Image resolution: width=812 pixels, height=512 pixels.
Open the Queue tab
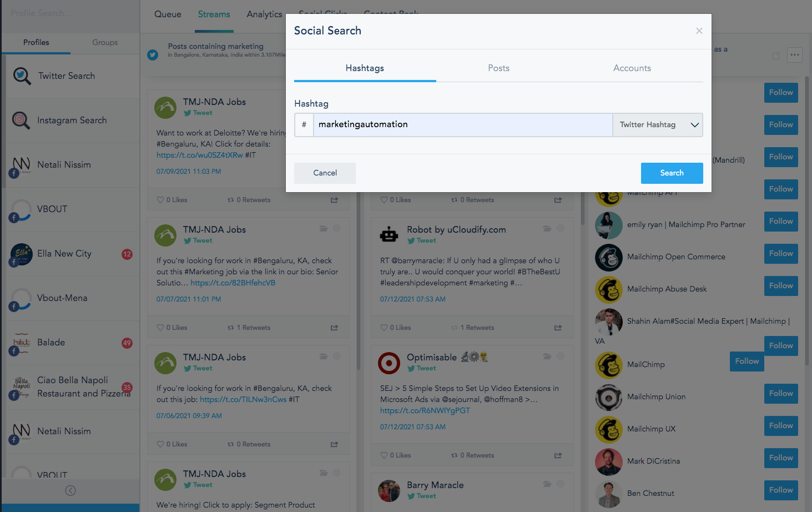168,14
